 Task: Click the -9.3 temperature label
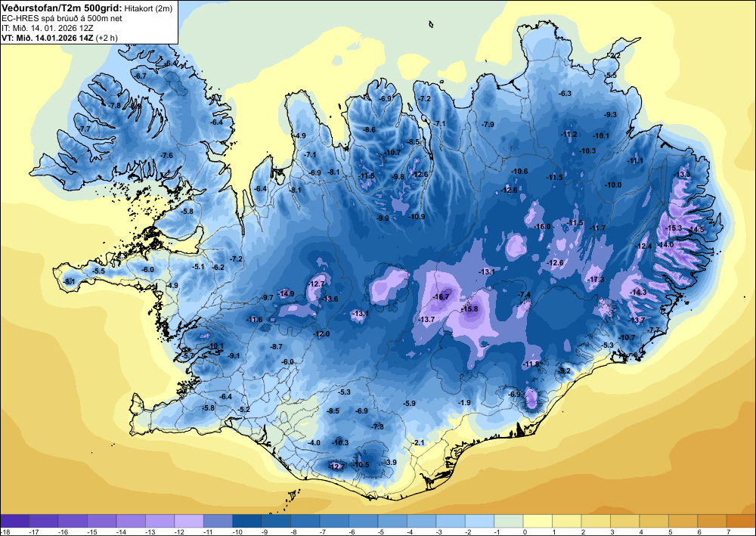(610, 114)
